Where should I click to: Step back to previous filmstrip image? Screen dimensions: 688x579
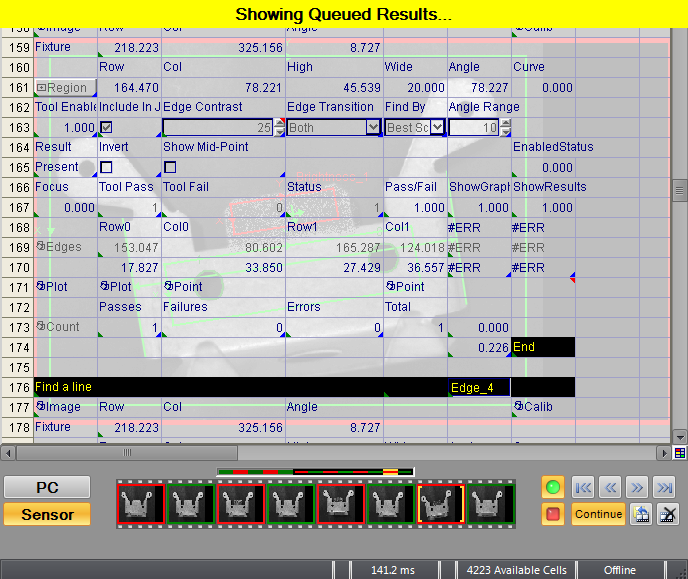tap(610, 488)
